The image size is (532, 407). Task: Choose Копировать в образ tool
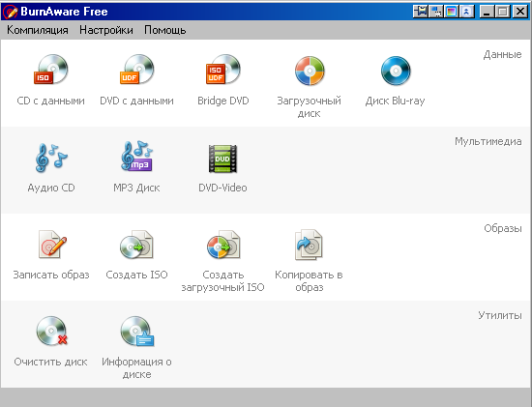pyautogui.click(x=309, y=260)
